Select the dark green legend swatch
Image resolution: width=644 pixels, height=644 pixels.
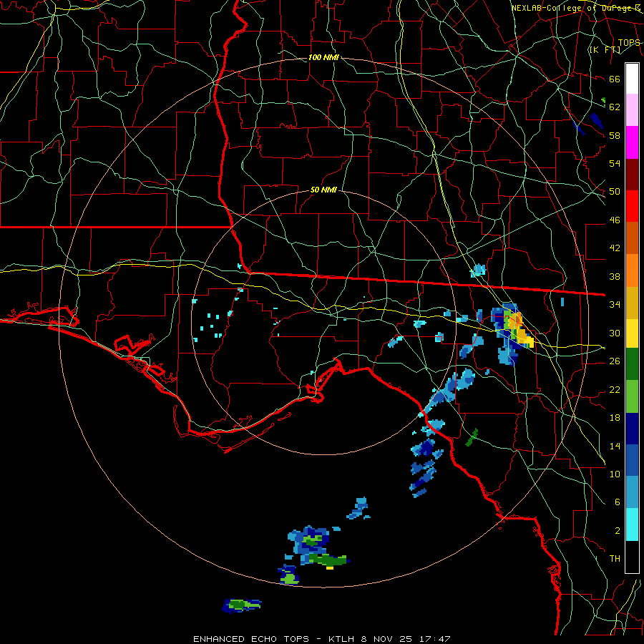click(632, 364)
